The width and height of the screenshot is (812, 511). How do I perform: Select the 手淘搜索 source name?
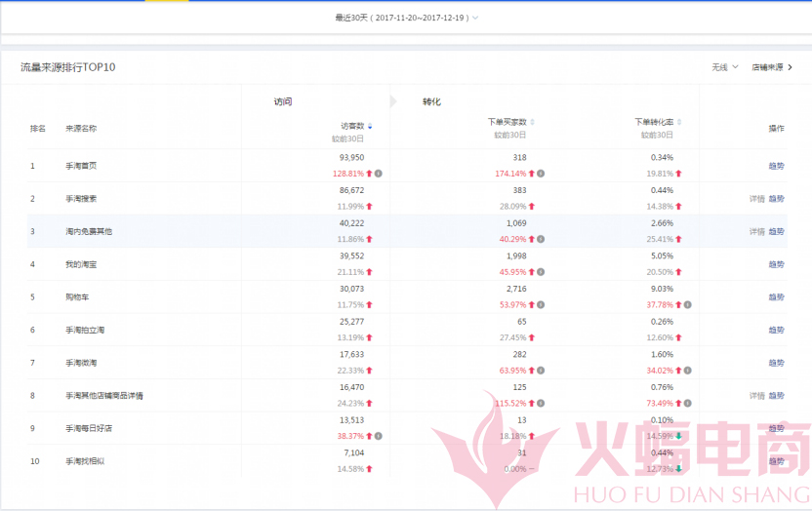point(81,199)
